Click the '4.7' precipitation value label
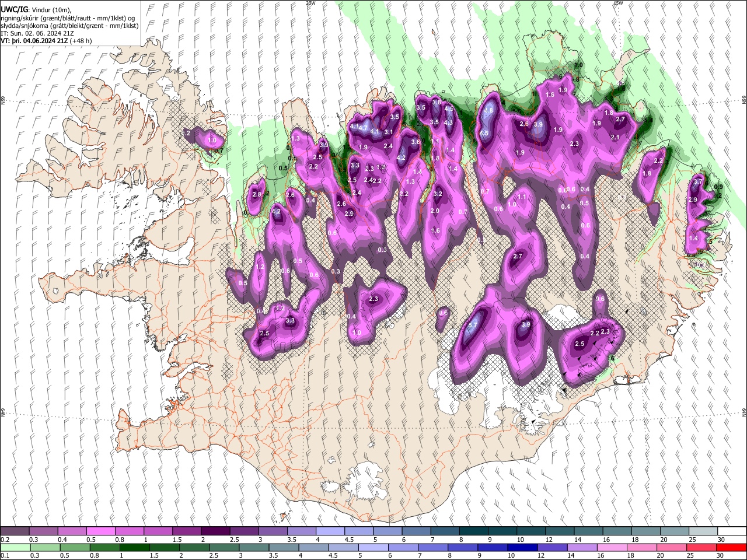The width and height of the screenshot is (747, 560). tap(363, 128)
